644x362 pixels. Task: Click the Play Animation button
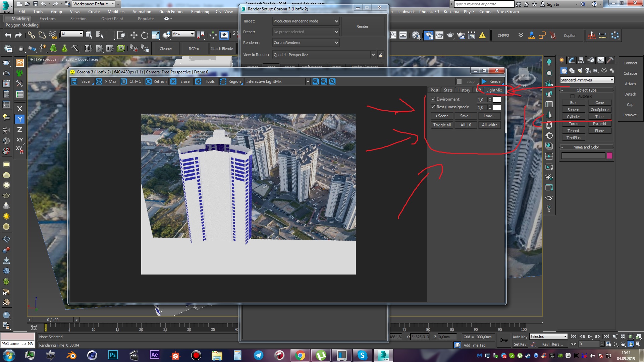[x=590, y=337]
